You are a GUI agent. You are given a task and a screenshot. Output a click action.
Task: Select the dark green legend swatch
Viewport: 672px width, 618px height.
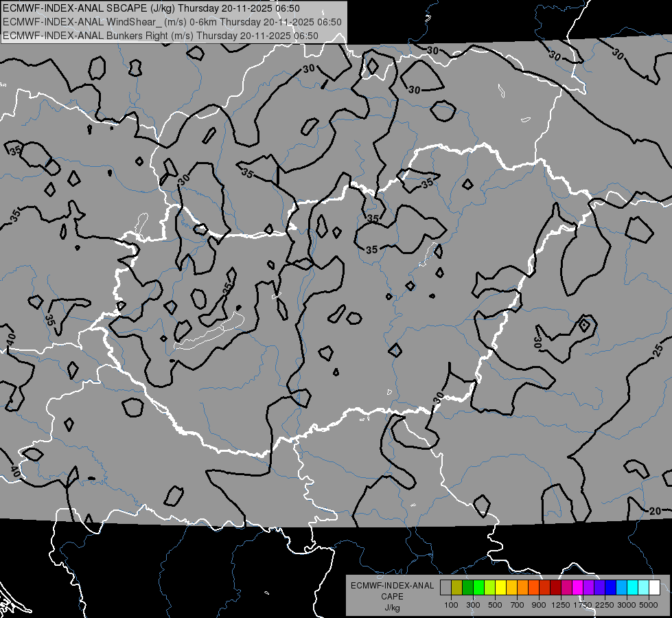[x=467, y=588]
